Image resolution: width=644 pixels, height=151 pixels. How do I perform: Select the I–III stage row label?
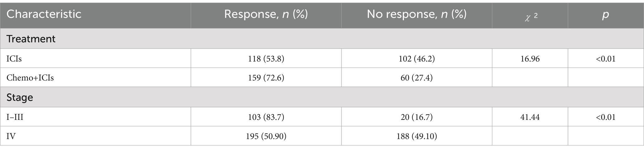tap(15, 117)
